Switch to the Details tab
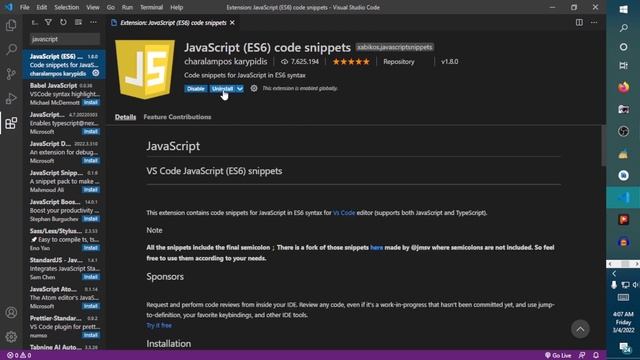The width and height of the screenshot is (640, 360). coord(125,117)
